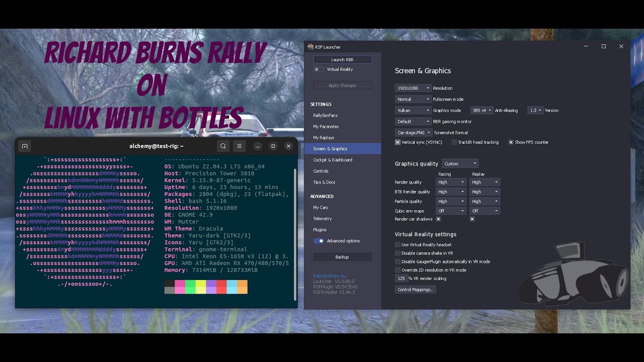The height and width of the screenshot is (362, 644).
Task: Open the Vulkan Graphics mode dropdown
Action: (x=413, y=111)
